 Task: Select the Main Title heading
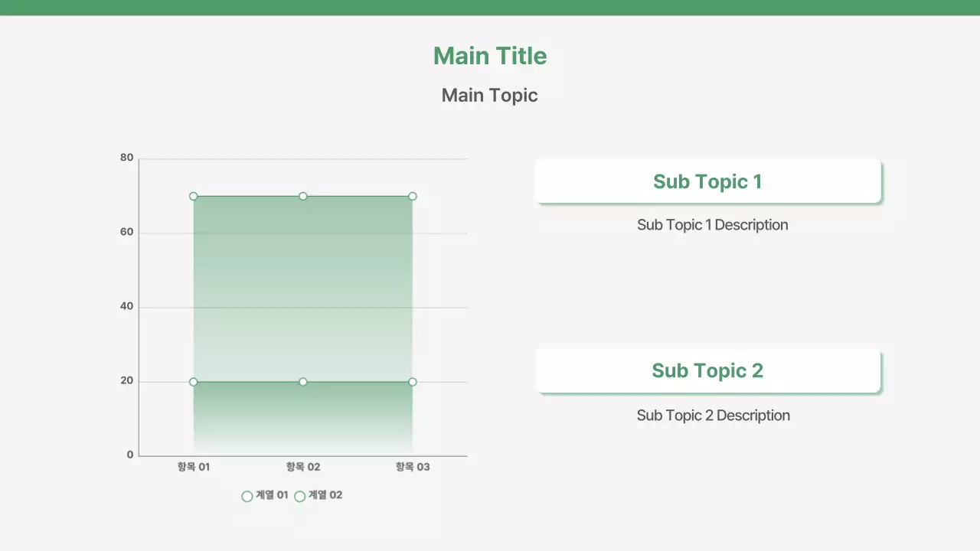pos(489,55)
